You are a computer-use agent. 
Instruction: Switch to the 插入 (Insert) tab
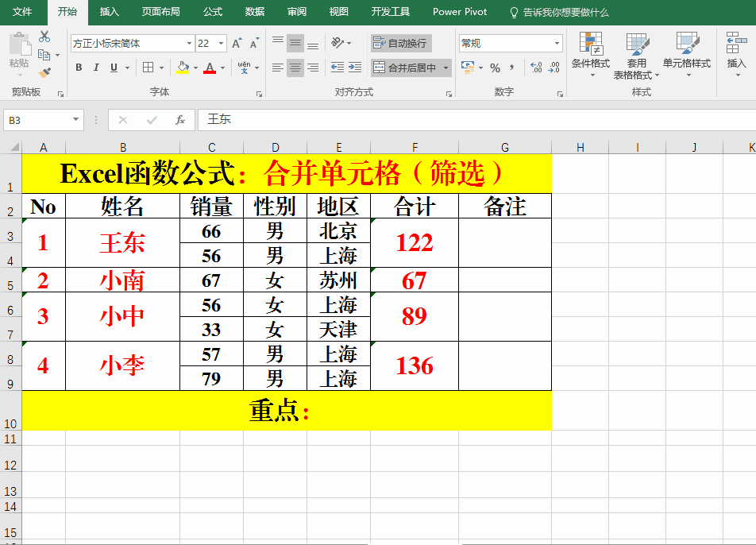109,12
